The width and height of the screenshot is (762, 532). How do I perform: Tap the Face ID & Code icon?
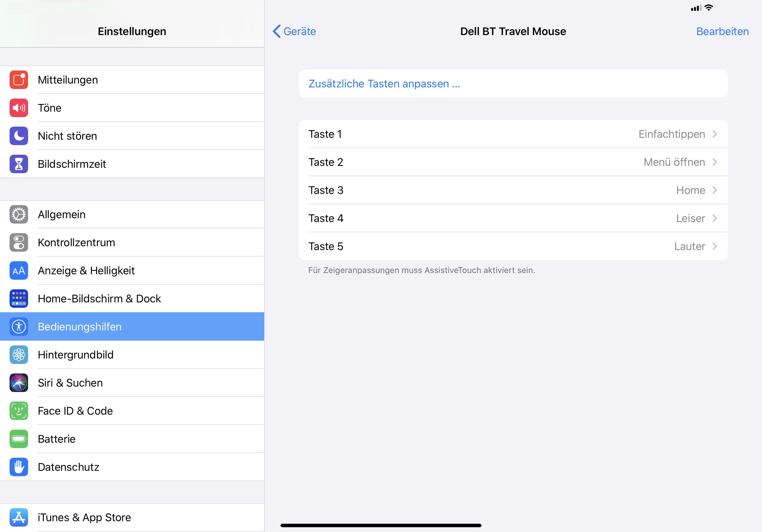click(x=19, y=411)
